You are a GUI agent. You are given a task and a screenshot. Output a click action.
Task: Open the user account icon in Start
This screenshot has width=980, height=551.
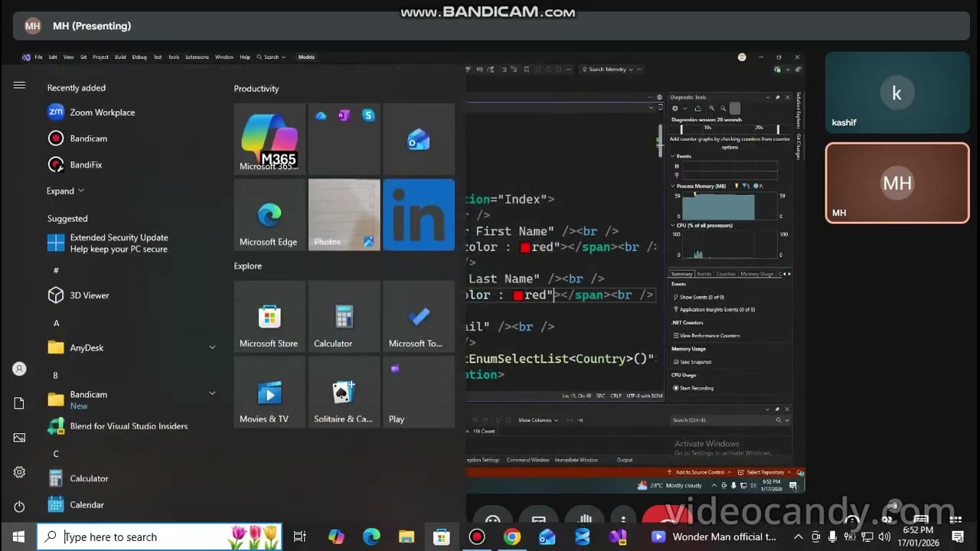click(19, 369)
